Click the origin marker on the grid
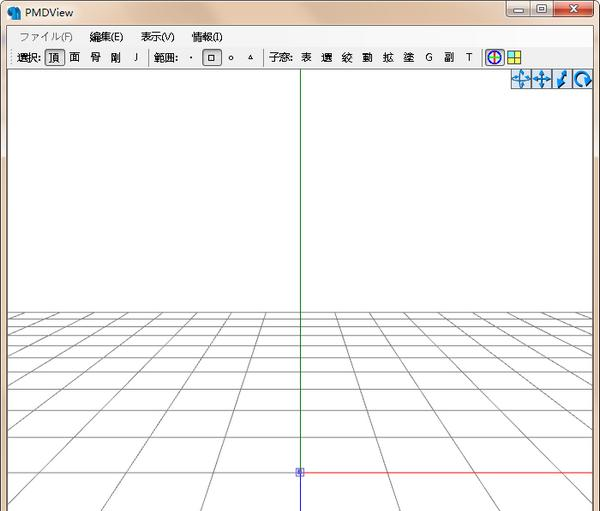 click(x=300, y=472)
